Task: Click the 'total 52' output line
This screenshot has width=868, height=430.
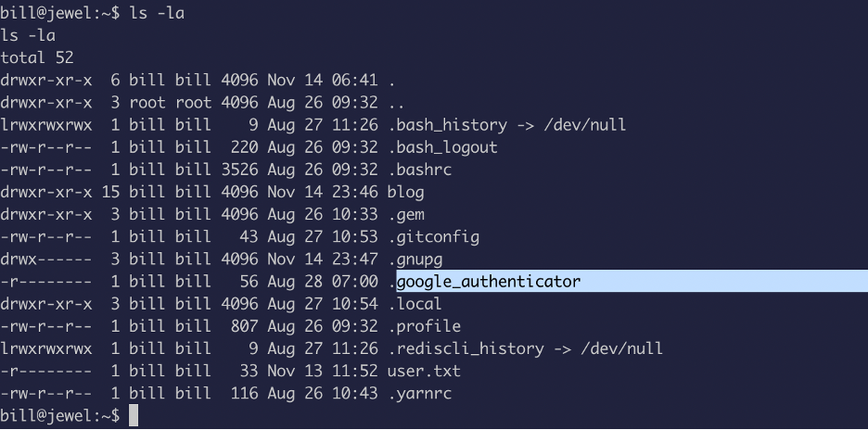Action: (x=37, y=57)
